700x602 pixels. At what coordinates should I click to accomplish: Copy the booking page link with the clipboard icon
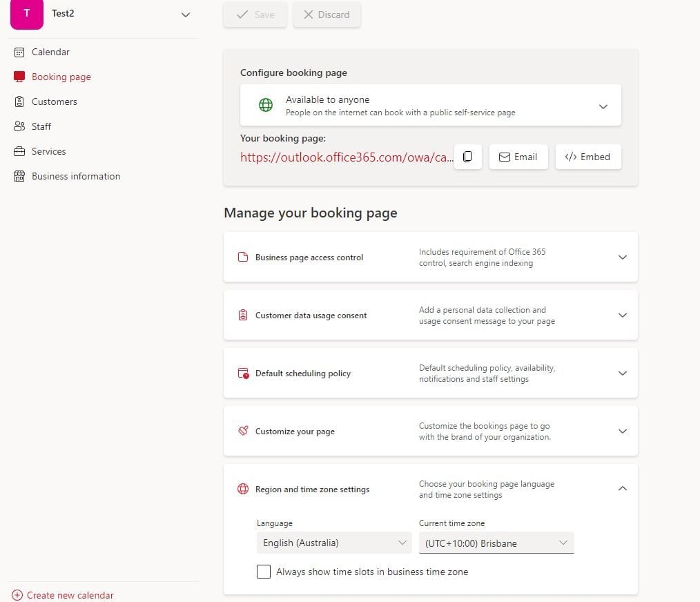(x=467, y=157)
